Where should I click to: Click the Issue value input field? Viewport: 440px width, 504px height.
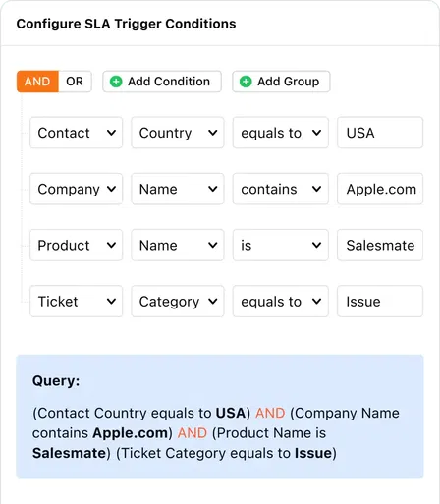click(380, 302)
